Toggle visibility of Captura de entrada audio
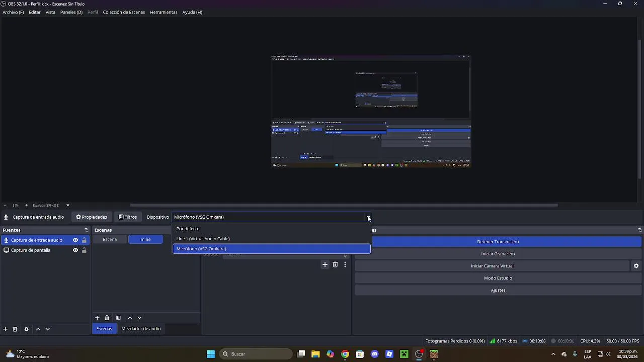The height and width of the screenshot is (362, 644). [x=75, y=240]
